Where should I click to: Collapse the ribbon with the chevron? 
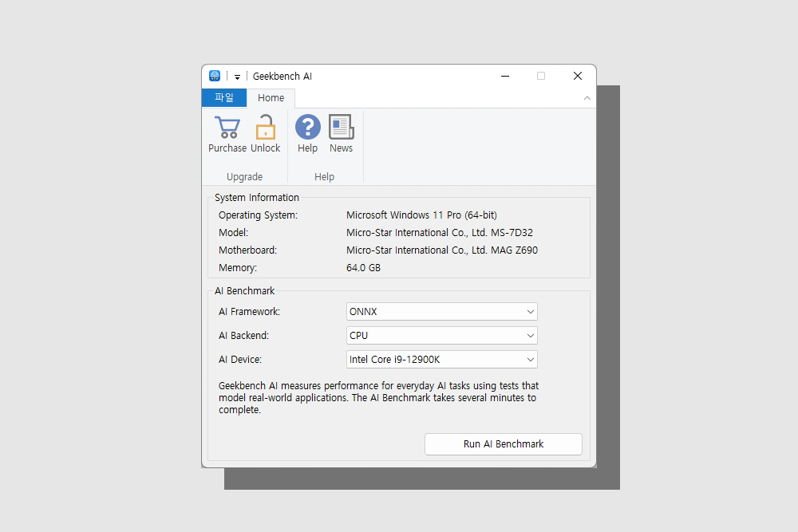tap(587, 98)
